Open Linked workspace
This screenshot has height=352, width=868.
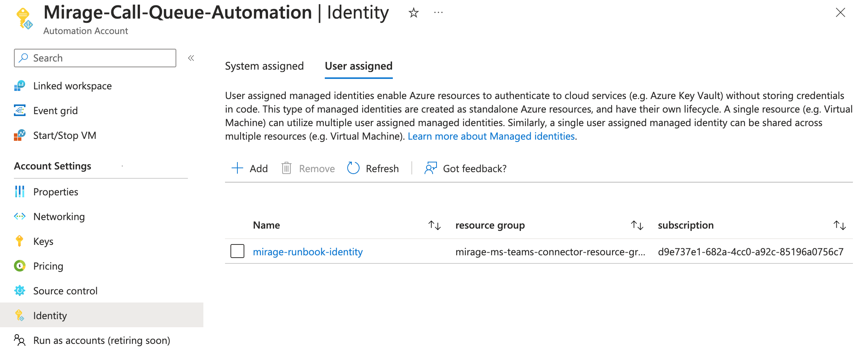point(72,86)
